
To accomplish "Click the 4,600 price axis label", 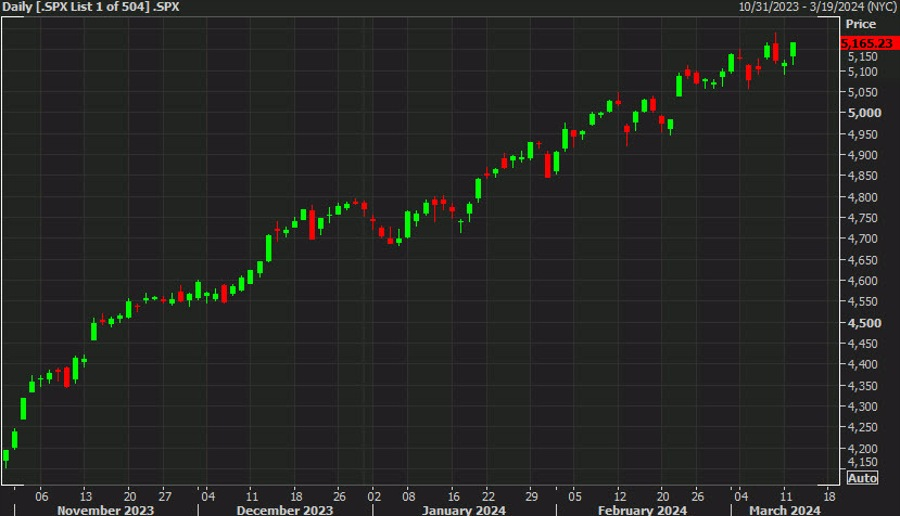I will tap(863, 281).
